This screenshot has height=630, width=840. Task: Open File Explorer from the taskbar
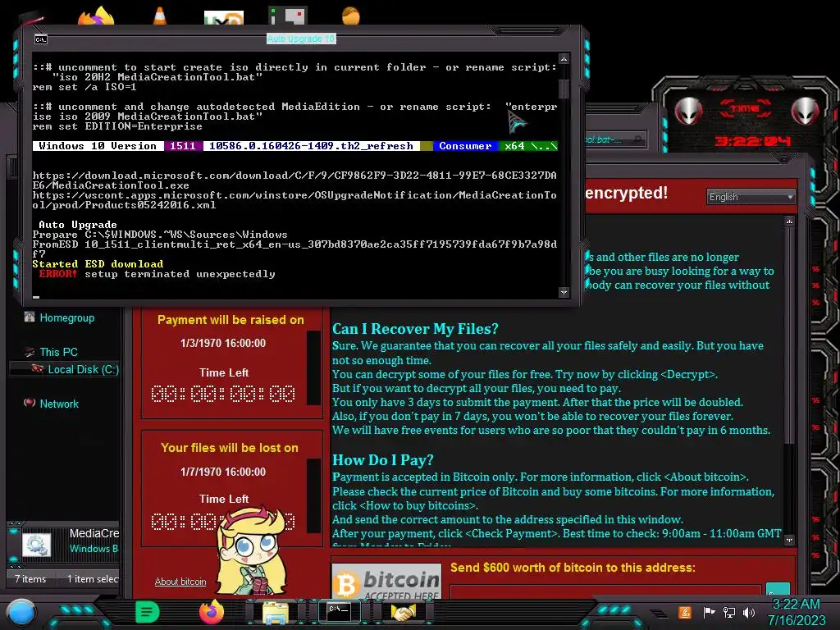pyautogui.click(x=276, y=613)
